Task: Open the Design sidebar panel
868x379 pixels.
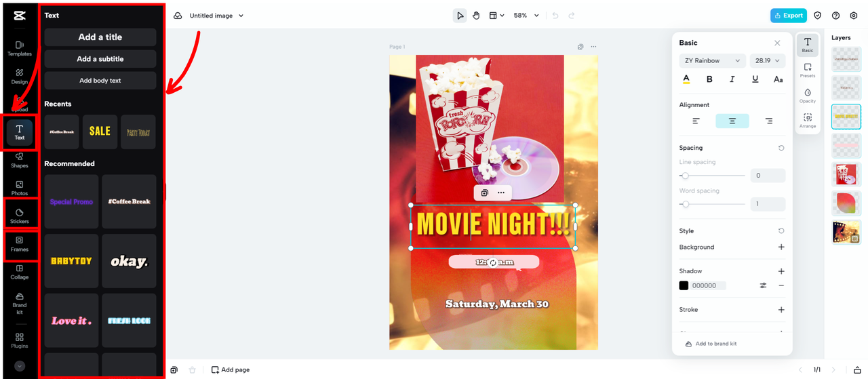Action: click(19, 76)
